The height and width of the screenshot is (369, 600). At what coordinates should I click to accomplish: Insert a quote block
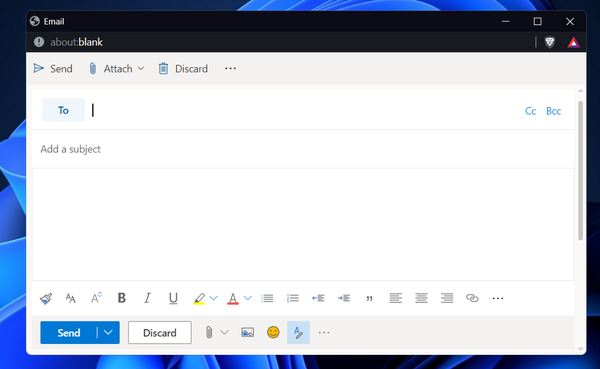tap(369, 299)
